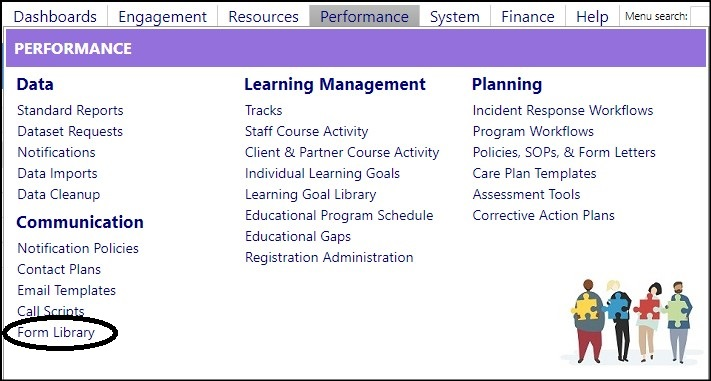Open Data Imports page

(57, 173)
